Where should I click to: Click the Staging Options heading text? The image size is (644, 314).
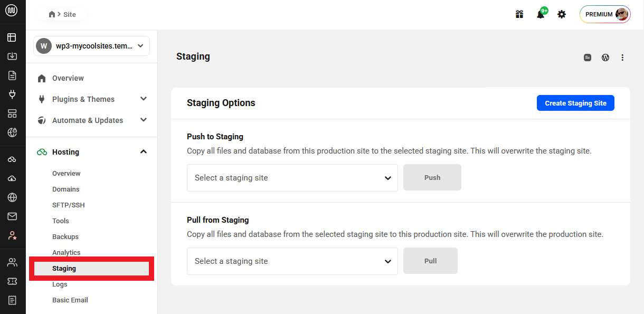[221, 103]
